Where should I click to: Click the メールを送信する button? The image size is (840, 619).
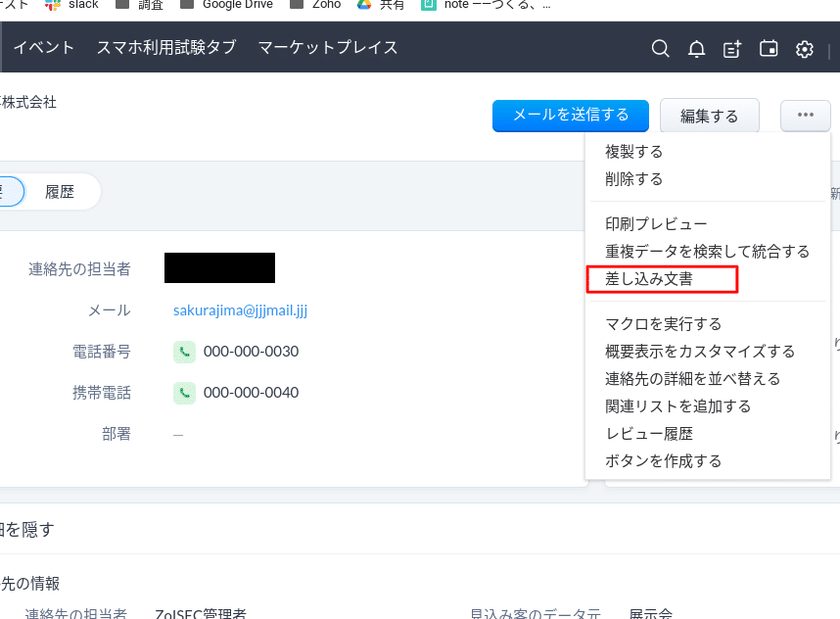coord(571,116)
